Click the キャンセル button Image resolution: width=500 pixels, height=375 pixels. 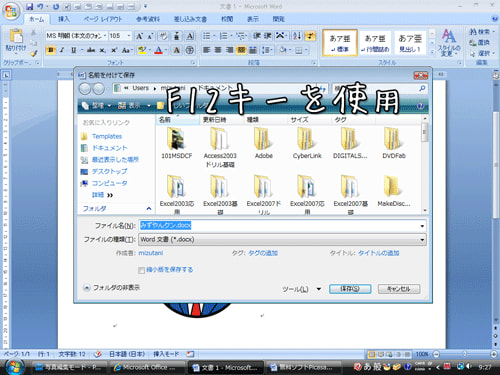[399, 289]
